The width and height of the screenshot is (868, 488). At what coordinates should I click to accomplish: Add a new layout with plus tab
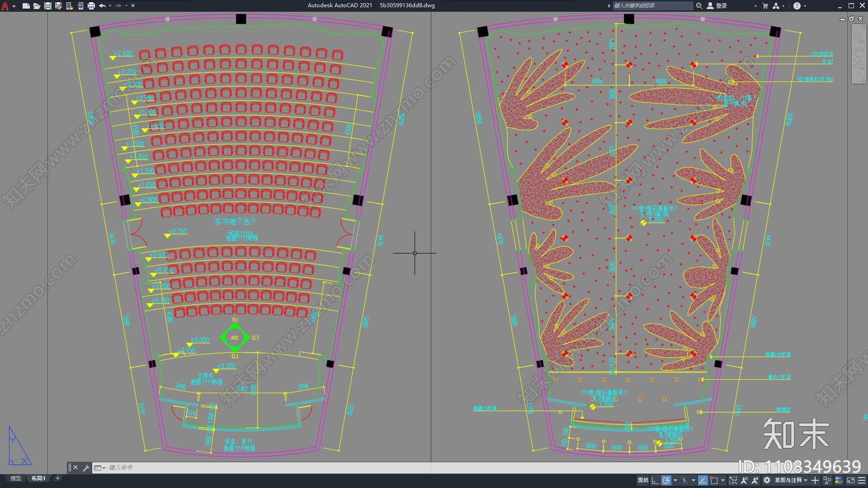(58, 478)
